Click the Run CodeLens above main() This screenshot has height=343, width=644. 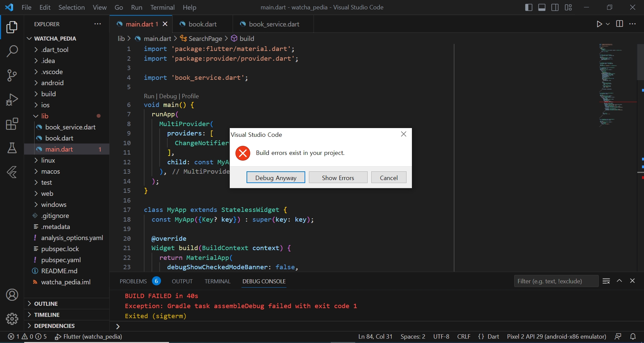(x=149, y=96)
